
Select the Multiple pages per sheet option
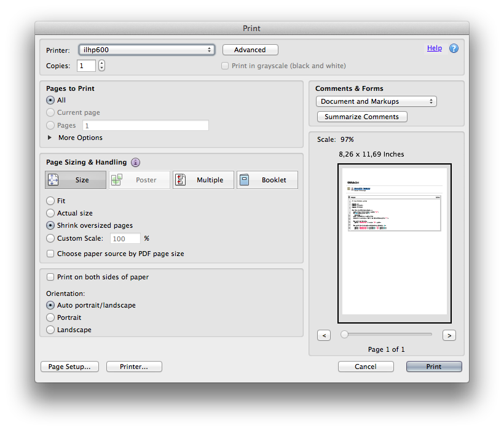203,180
